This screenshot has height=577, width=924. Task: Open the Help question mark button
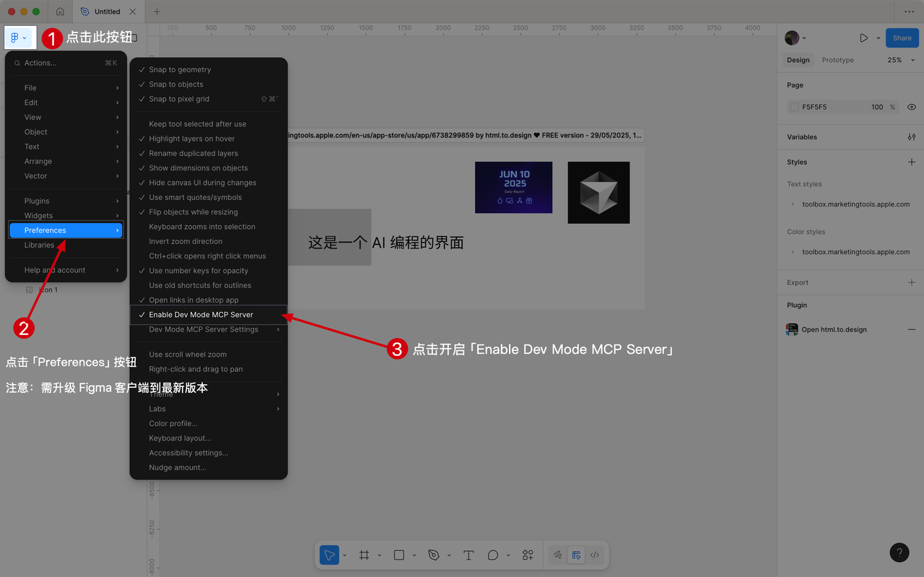point(899,552)
